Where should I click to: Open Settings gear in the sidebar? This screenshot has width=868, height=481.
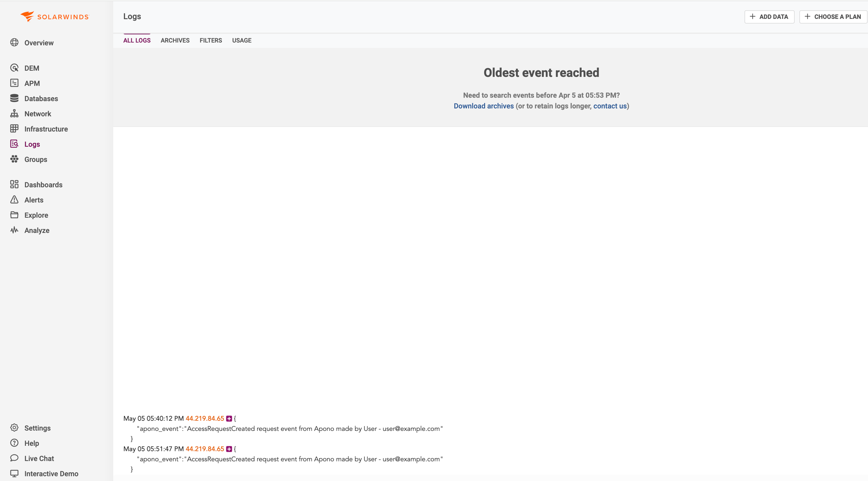pos(14,428)
